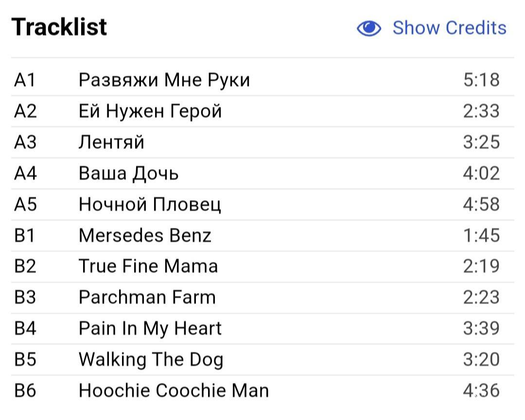
Task: Select track A3 Лентяй
Action: 262,142
